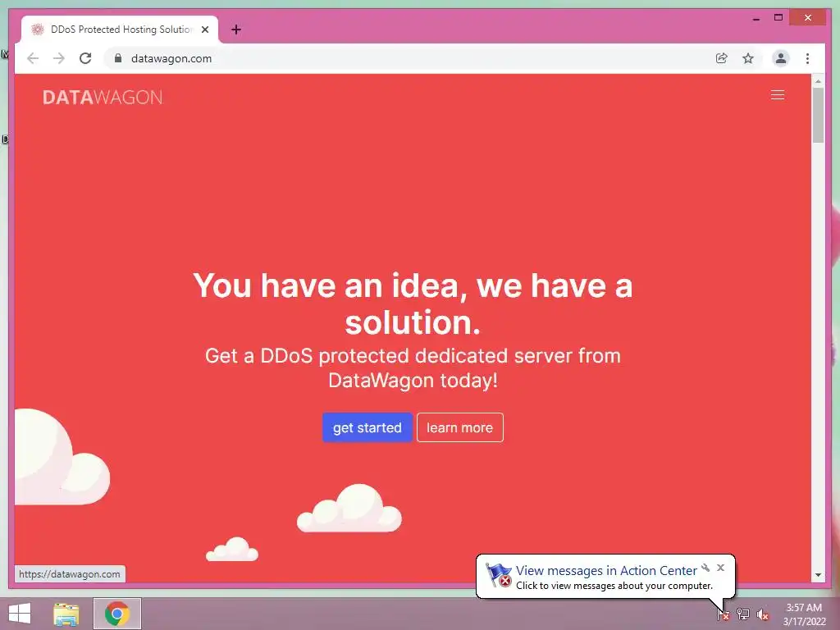Click the Chrome taskbar icon
This screenshot has height=630, width=840.
point(117,614)
